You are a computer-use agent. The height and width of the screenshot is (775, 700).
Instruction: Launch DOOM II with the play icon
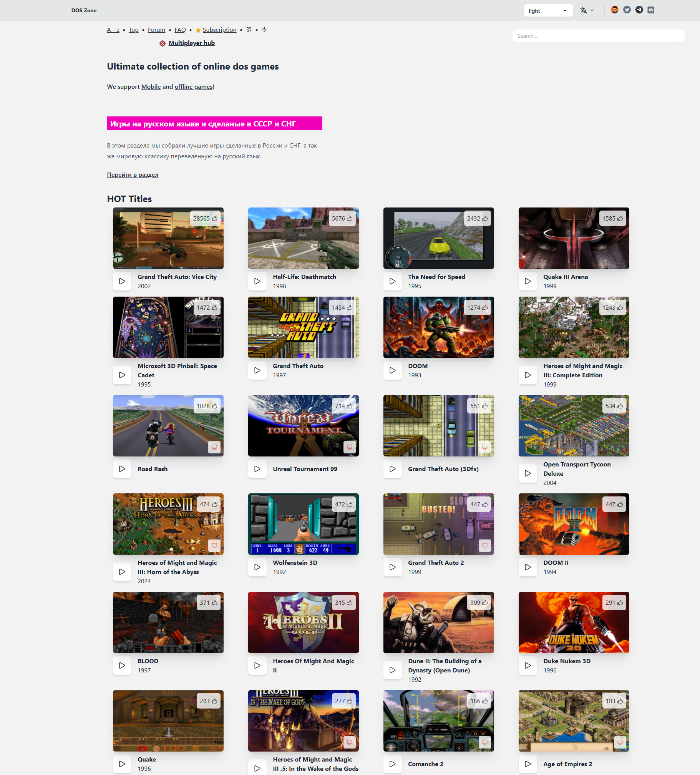tap(528, 568)
